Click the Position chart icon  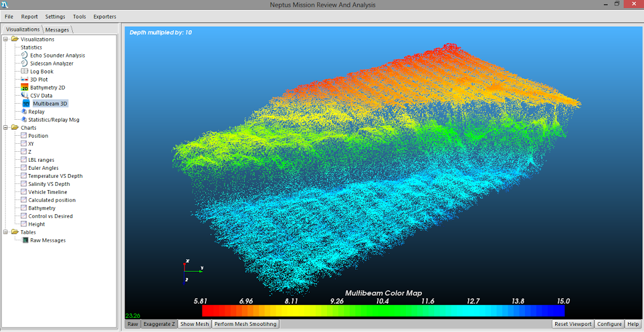(23, 136)
